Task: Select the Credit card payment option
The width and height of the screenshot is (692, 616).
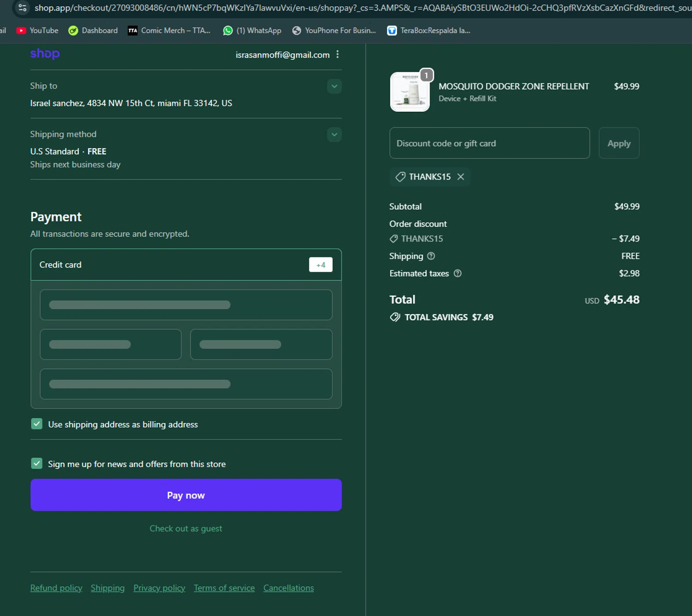Action: [x=186, y=265]
